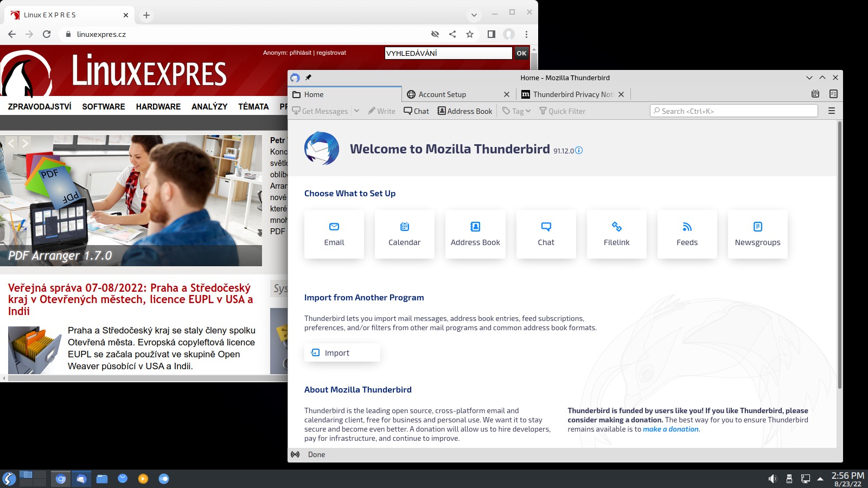The width and height of the screenshot is (868, 488).
Task: Open Thunderbird Tasks tab icon
Action: pos(833,94)
